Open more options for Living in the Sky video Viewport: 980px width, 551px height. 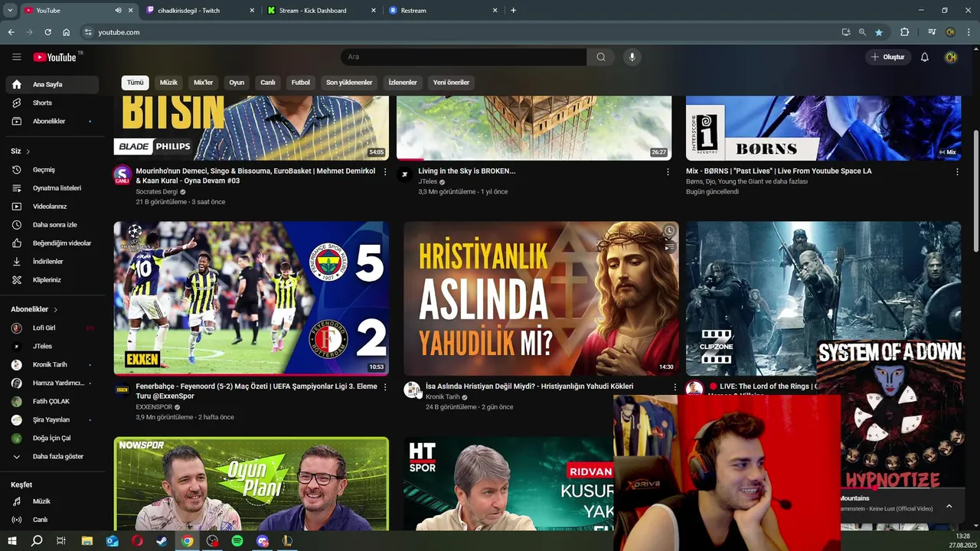point(668,172)
